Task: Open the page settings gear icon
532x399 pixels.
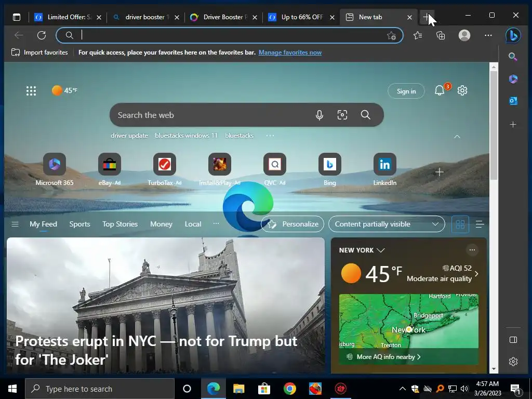Action: tap(462, 90)
